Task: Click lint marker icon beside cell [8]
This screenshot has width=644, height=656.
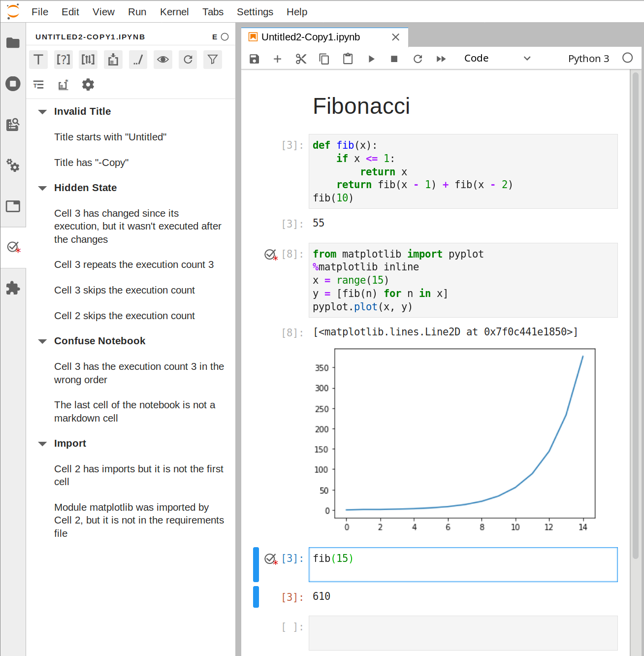Action: pyautogui.click(x=271, y=255)
